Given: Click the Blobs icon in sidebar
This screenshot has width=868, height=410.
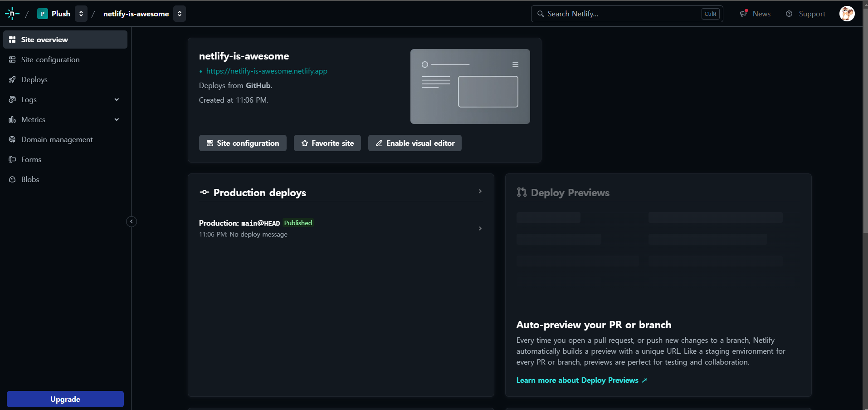Looking at the screenshot, I should pyautogui.click(x=12, y=179).
